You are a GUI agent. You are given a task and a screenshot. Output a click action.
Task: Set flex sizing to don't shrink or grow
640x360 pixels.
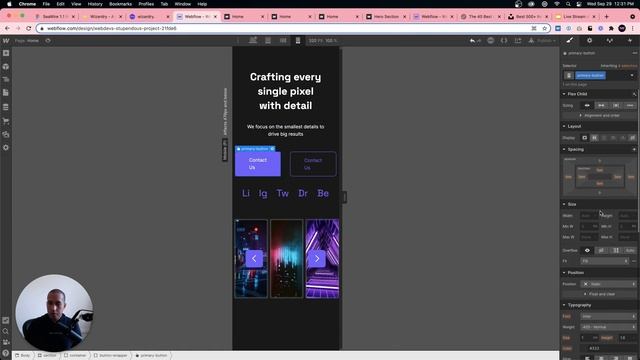coord(616,105)
